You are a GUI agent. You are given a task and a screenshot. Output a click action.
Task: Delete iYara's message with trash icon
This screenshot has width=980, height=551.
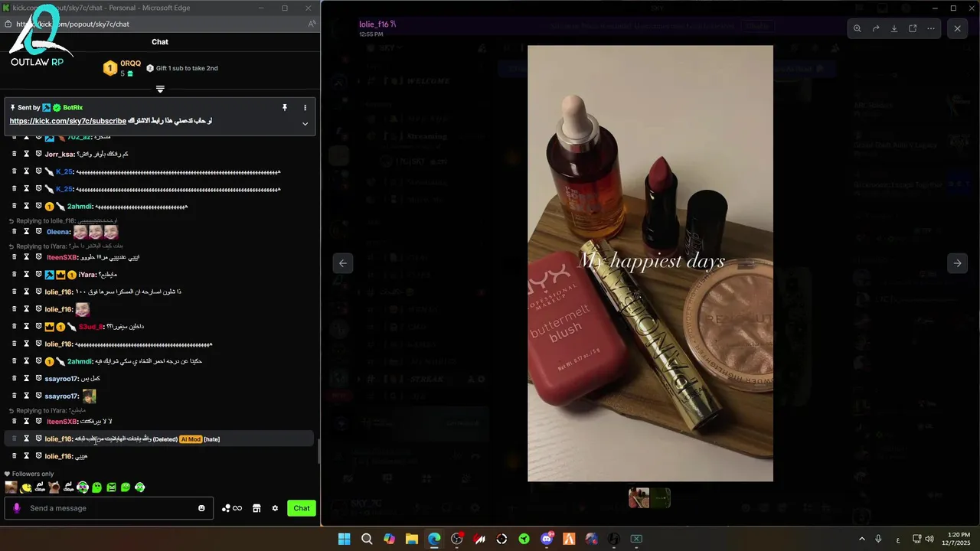14,274
